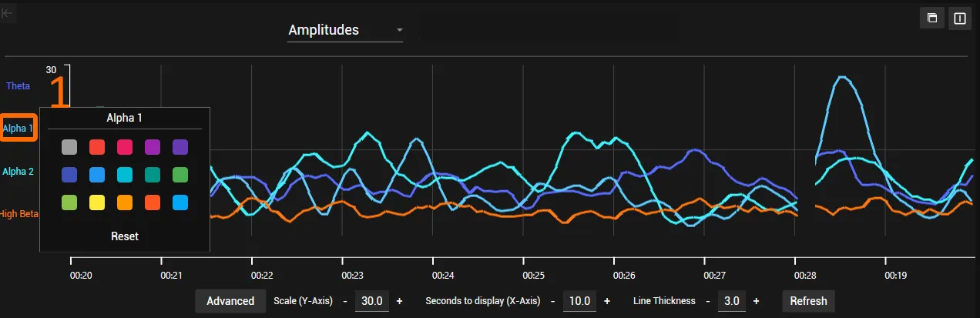Click the Line Thickness 3.0 field
The width and height of the screenshot is (980, 318).
[733, 301]
